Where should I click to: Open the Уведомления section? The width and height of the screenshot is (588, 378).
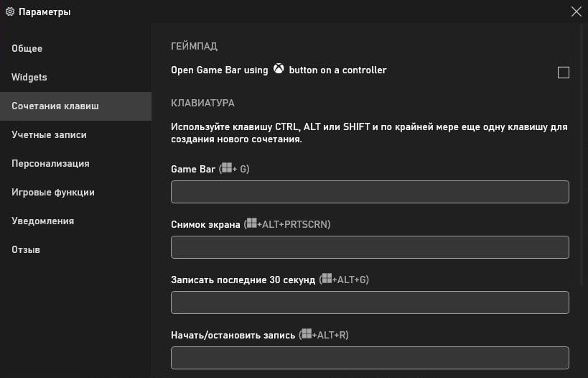(x=42, y=221)
